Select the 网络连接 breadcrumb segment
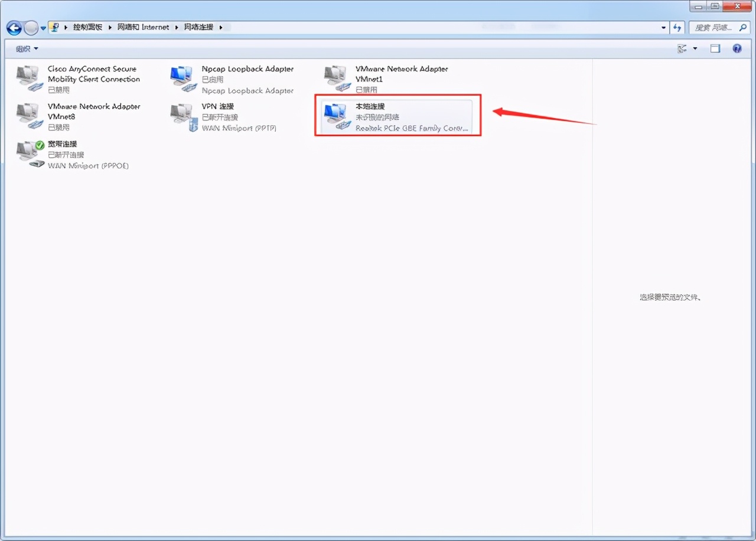Image resolution: width=756 pixels, height=541 pixels. coord(198,27)
